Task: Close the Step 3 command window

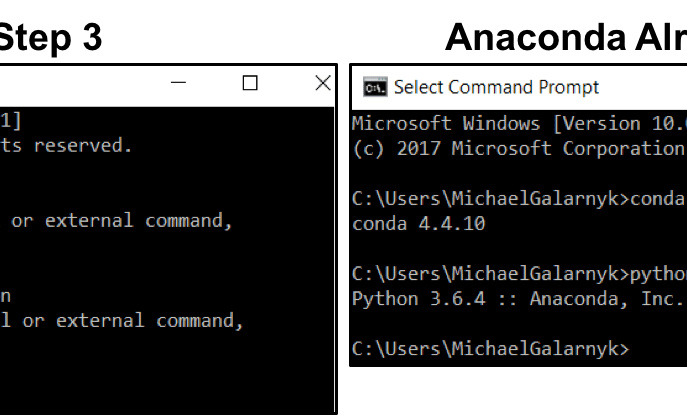Action: pyautogui.click(x=323, y=82)
